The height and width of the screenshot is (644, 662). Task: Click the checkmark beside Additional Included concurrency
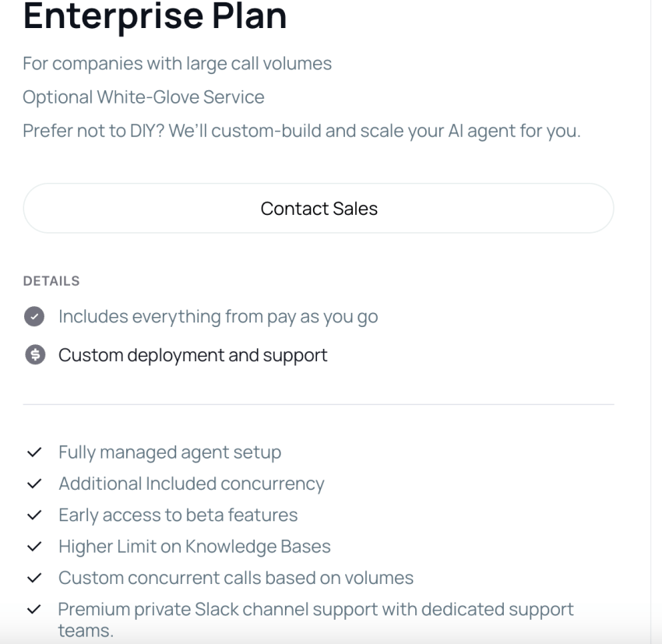pos(33,484)
